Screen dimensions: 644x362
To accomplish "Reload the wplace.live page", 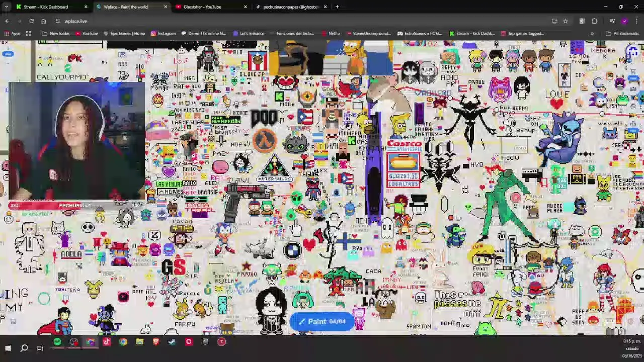I will 31,21.
